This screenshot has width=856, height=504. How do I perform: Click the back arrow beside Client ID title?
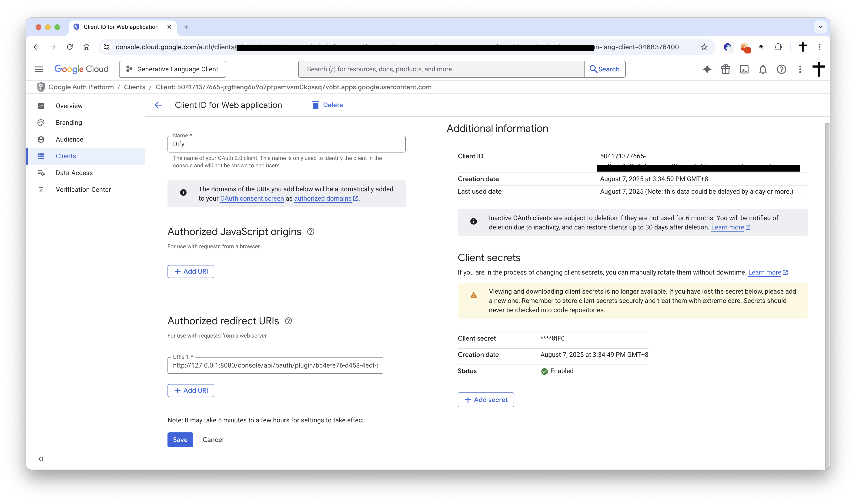coord(158,105)
